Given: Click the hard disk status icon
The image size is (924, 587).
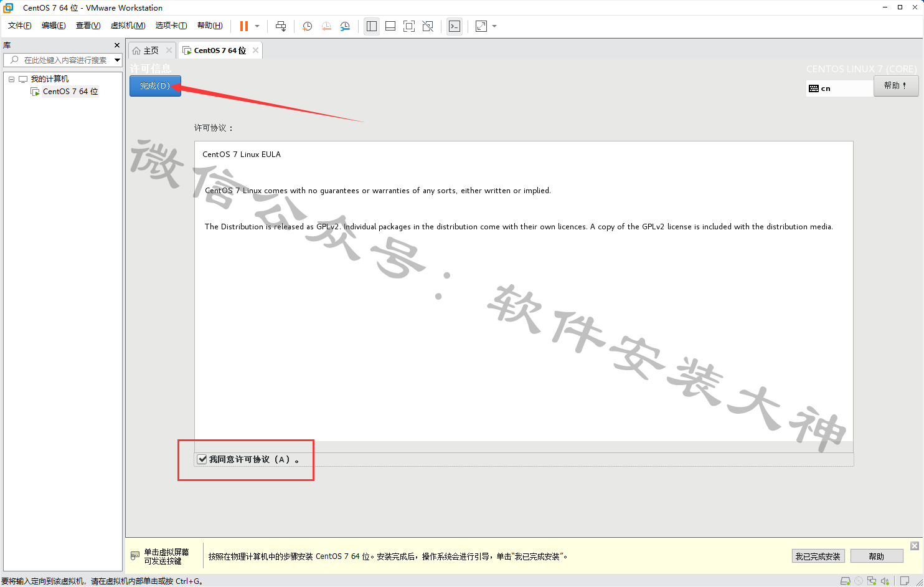Looking at the screenshot, I should point(845,581).
